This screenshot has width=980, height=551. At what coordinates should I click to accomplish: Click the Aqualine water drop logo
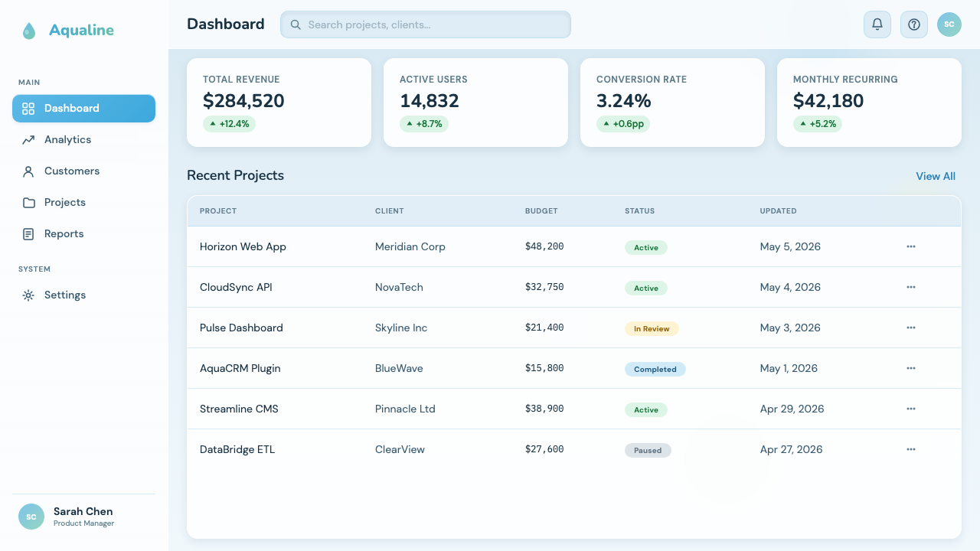[29, 31]
